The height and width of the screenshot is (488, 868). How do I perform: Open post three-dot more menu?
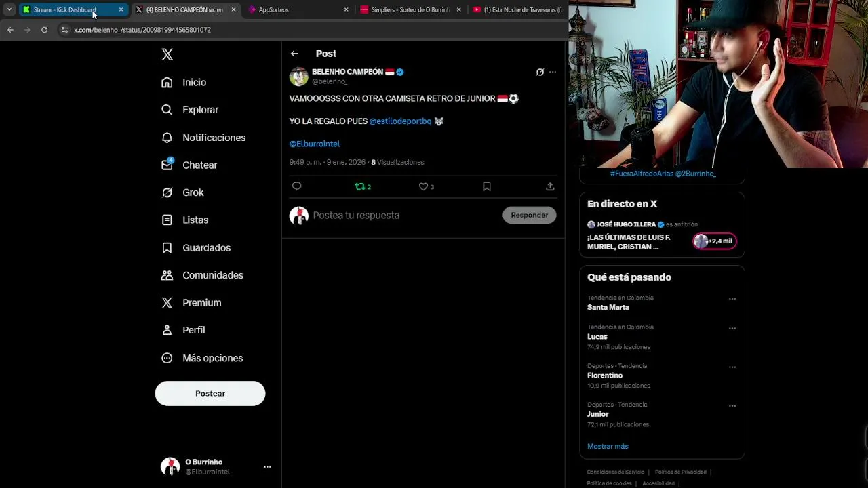click(x=553, y=72)
